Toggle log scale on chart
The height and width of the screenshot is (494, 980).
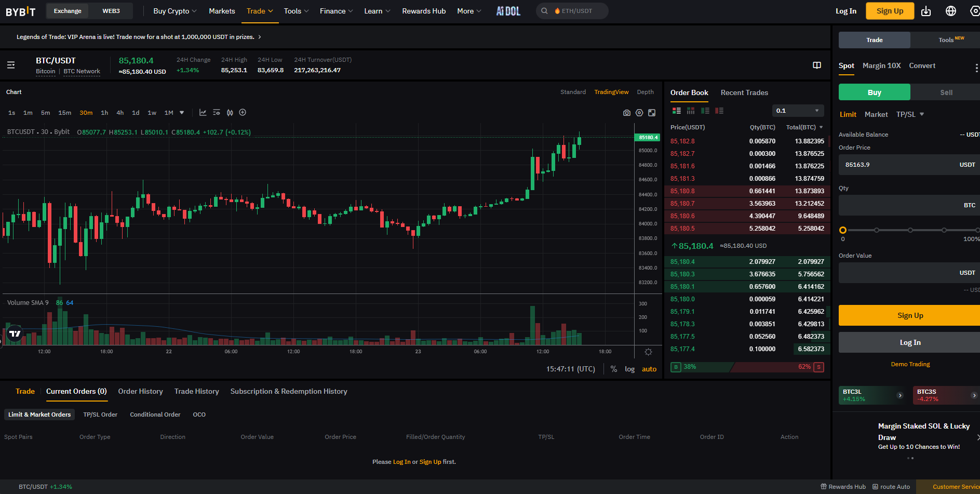coord(629,369)
